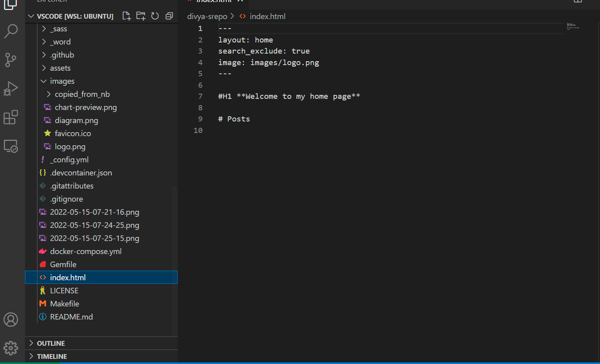The width and height of the screenshot is (600, 364).
Task: Open the Source Control view
Action: pyautogui.click(x=11, y=60)
